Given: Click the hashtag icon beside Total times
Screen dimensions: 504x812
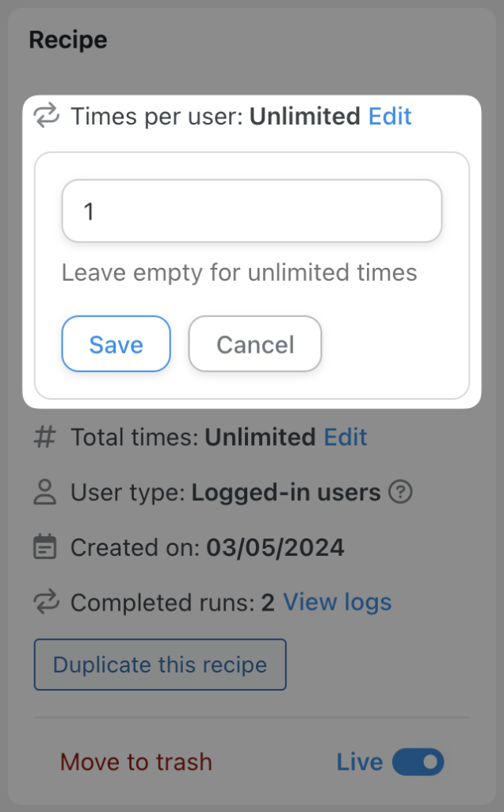Looking at the screenshot, I should [46, 437].
